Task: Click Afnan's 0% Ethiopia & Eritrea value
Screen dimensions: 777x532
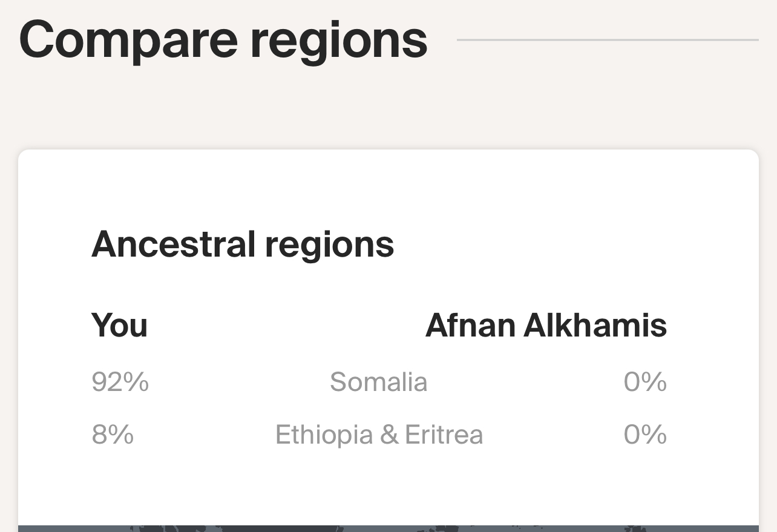Action: tap(646, 435)
